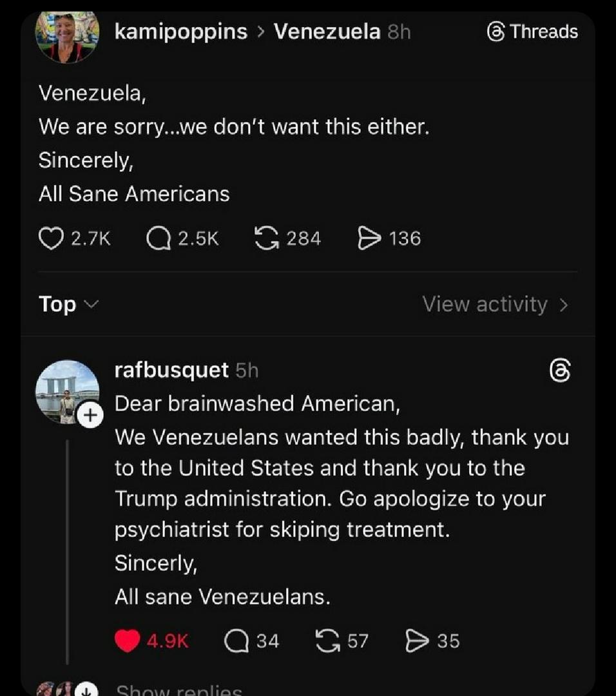Open rafbusquet's profile via username
616x696 pixels.
tap(171, 370)
